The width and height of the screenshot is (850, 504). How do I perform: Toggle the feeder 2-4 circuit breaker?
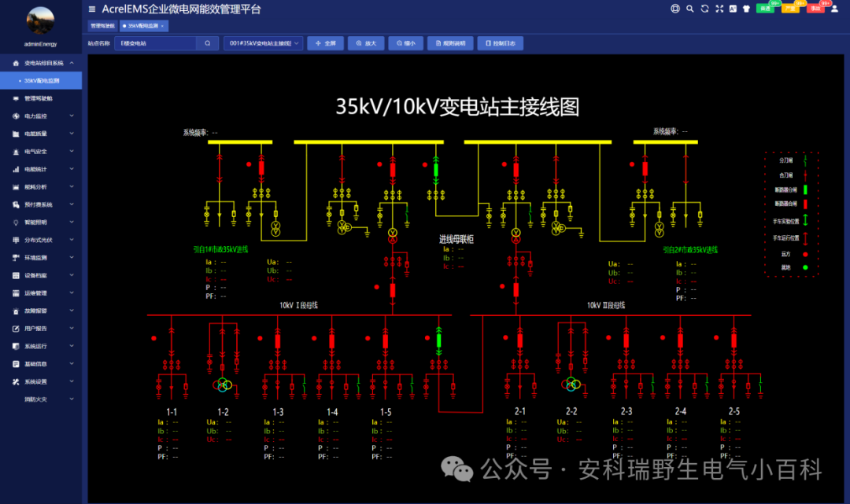pyautogui.click(x=680, y=340)
